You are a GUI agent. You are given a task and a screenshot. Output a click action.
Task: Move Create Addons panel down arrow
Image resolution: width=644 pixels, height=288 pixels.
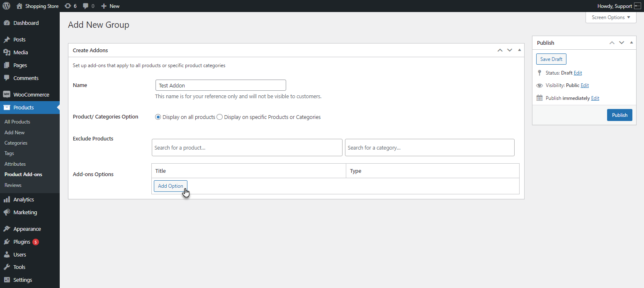click(510, 50)
